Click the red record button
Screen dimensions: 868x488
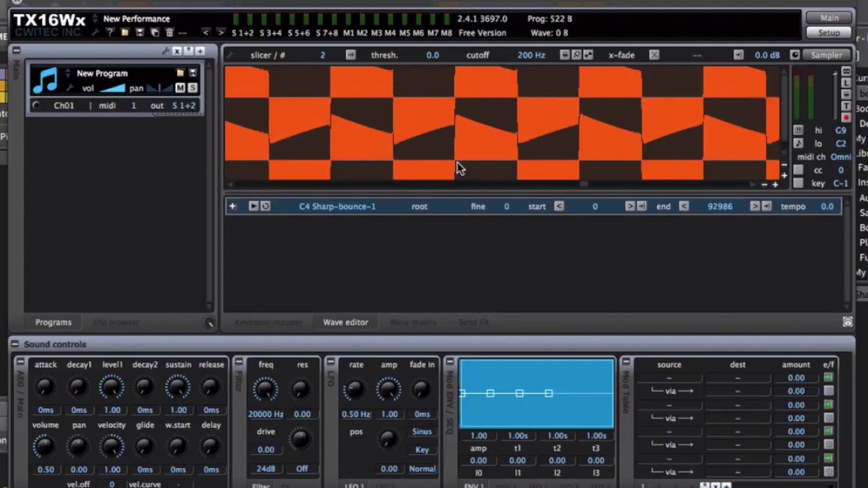(846, 118)
